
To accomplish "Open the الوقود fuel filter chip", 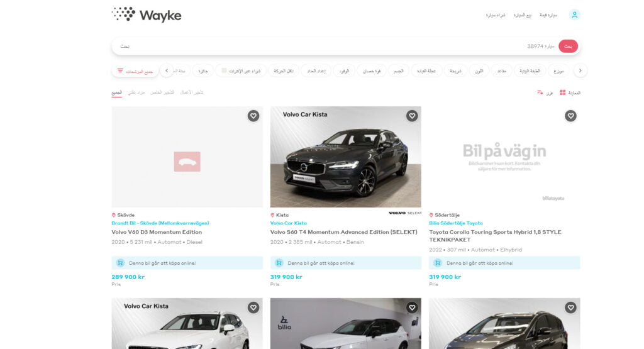I will (x=344, y=70).
